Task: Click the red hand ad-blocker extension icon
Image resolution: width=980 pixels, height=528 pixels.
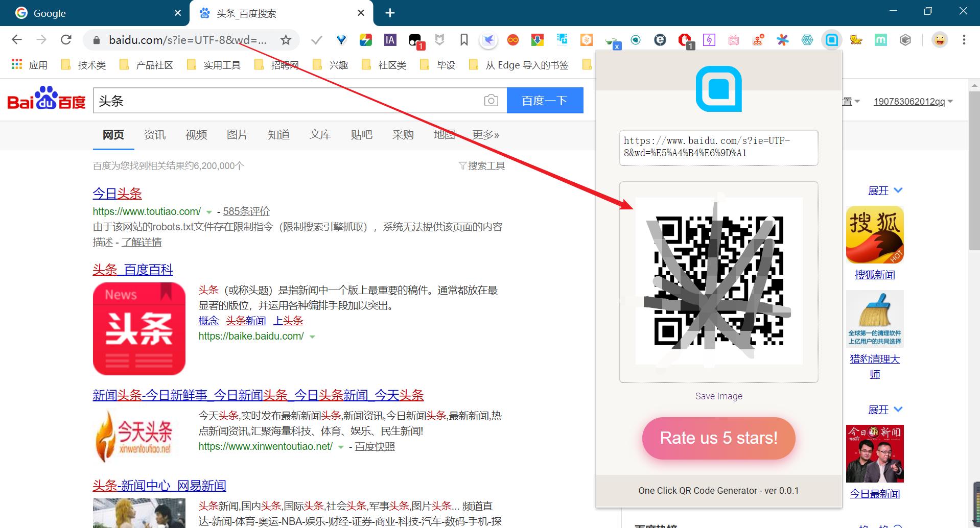Action: pos(685,39)
